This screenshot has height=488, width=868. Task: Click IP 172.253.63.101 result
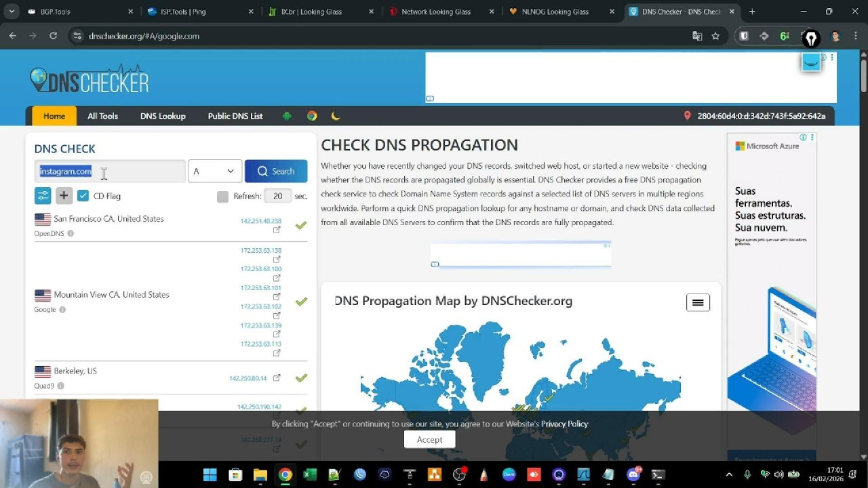pos(260,287)
